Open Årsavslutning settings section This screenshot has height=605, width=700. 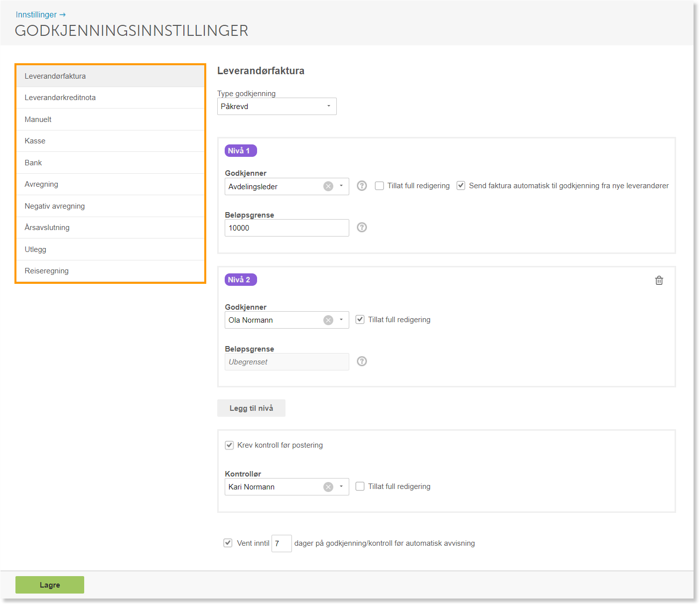point(111,228)
